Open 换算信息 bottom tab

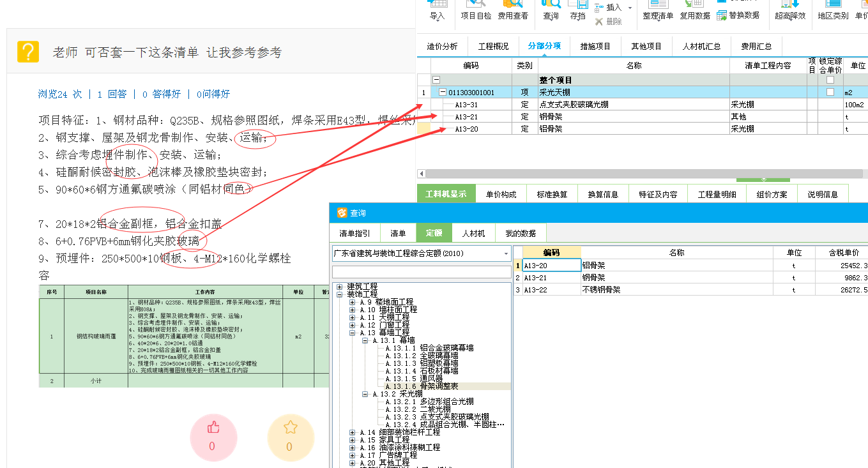pos(603,194)
